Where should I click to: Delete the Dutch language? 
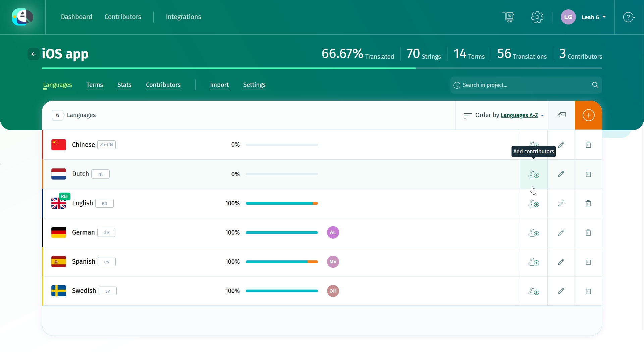click(588, 174)
